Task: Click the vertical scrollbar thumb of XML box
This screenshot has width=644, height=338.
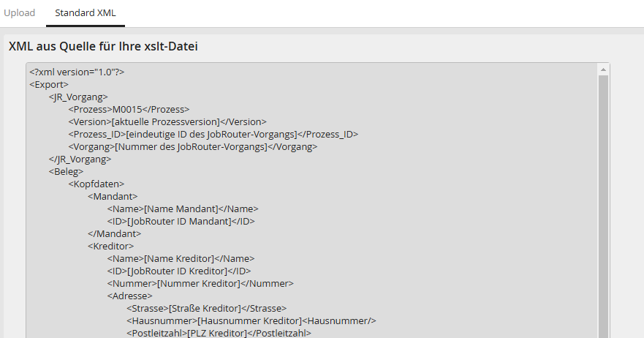Action: pos(603,207)
